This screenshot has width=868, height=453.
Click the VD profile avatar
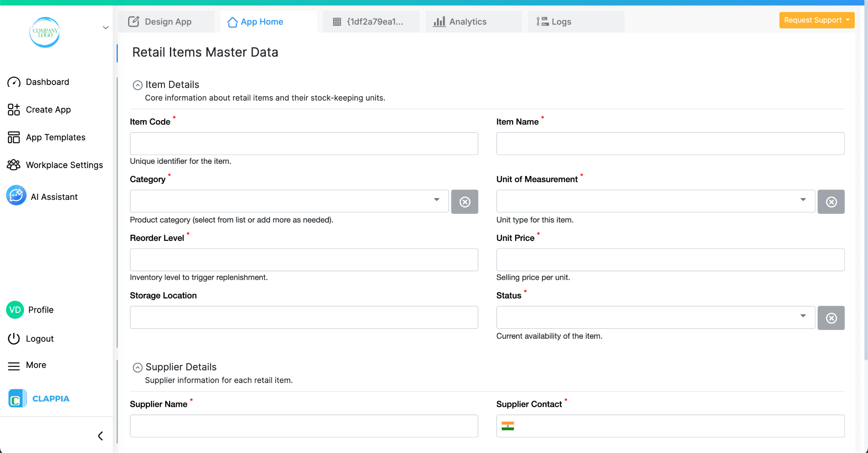pyautogui.click(x=15, y=309)
